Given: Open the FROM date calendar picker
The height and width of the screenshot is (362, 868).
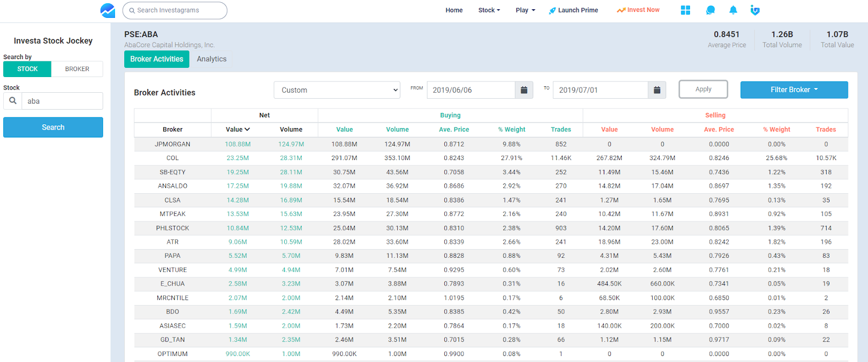Looking at the screenshot, I should pyautogui.click(x=524, y=90).
